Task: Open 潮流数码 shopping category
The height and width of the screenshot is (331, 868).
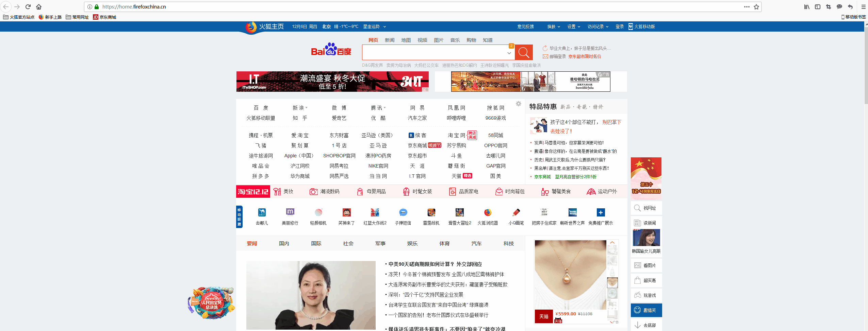Action: 324,192
